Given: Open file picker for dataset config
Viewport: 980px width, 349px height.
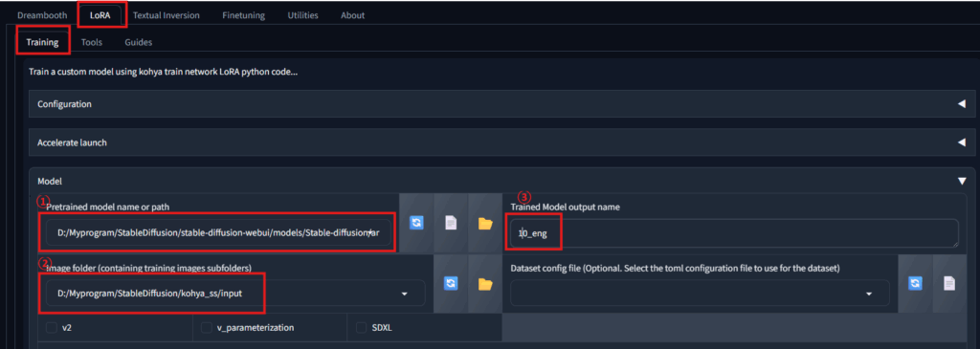Looking at the screenshot, I should click(x=949, y=284).
